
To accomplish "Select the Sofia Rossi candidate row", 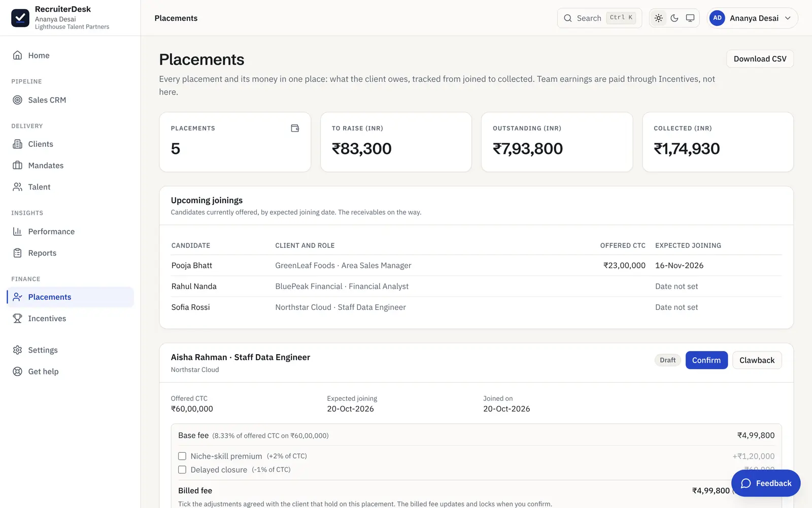I will point(476,307).
